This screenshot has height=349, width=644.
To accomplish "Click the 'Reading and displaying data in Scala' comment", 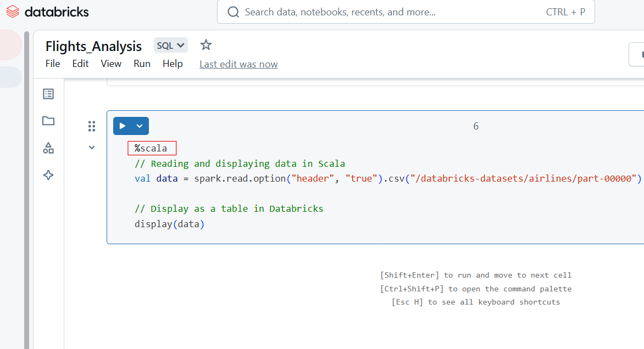I will [240, 164].
